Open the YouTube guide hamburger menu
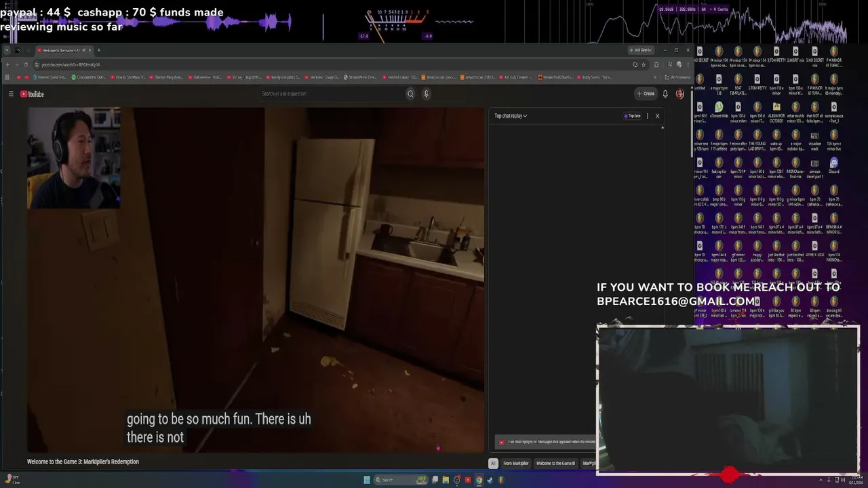Viewport: 868px width, 488px height. (x=11, y=94)
